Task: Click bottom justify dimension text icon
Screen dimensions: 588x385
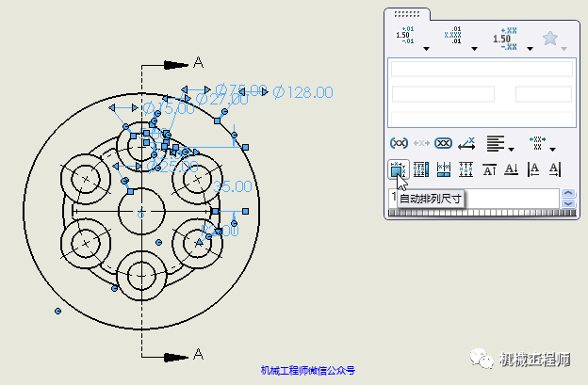Action: (x=511, y=169)
